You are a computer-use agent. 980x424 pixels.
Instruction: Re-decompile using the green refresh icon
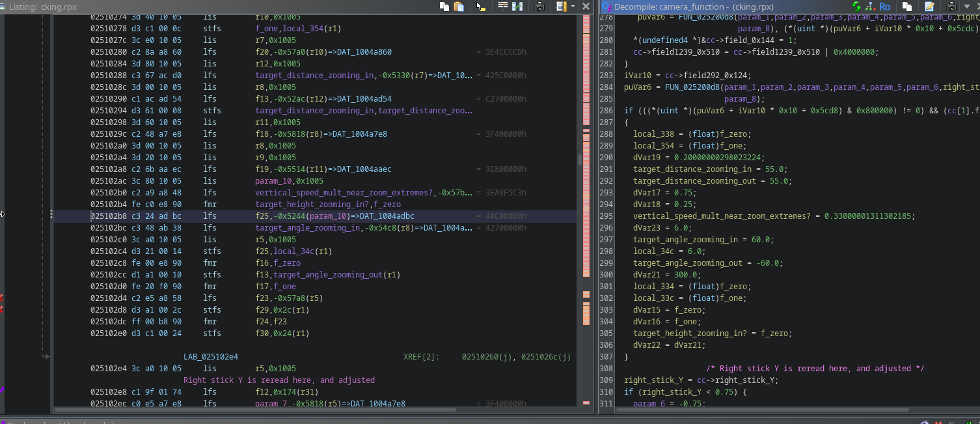tap(856, 7)
